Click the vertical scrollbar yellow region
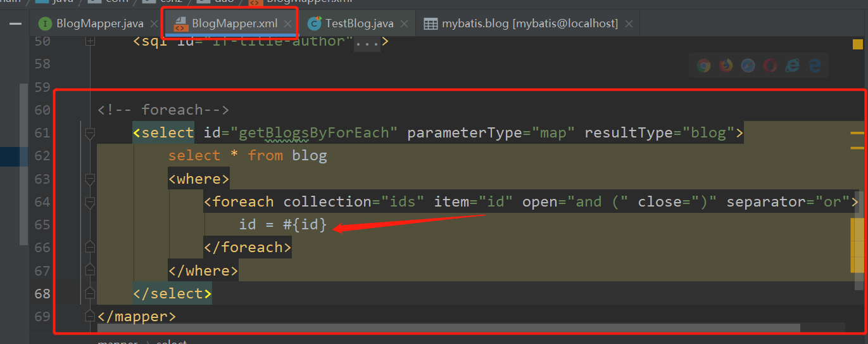Screen dimensions: 868x344 point(857,244)
